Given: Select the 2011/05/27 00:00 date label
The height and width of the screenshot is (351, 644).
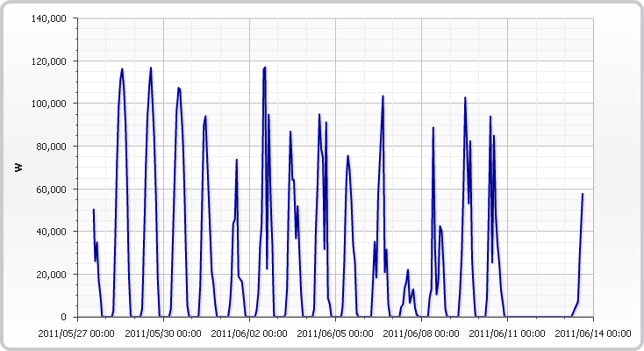Looking at the screenshot, I should [77, 333].
